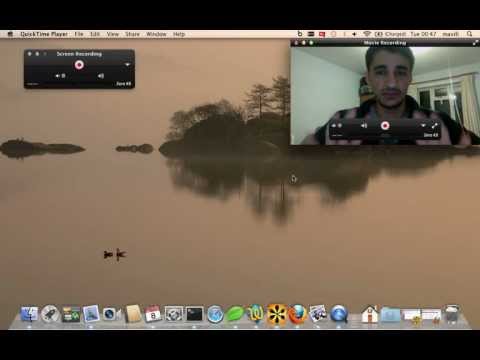Open the yellow flower app in Dock
The height and width of the screenshot is (360, 480).
277,313
